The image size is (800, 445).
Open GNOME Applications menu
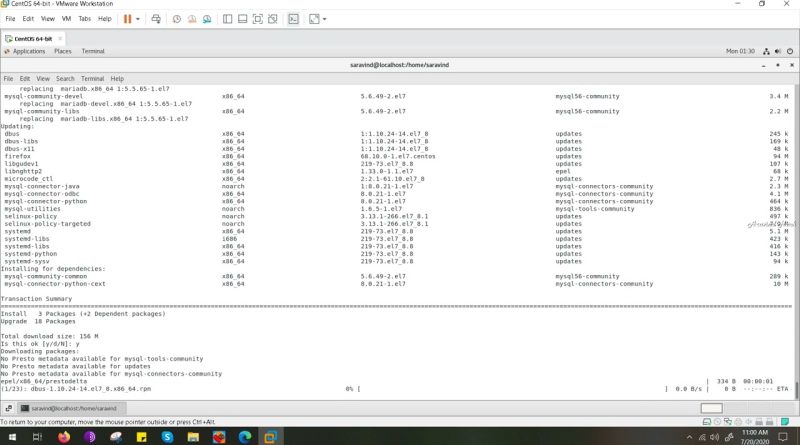pyautogui.click(x=25, y=51)
